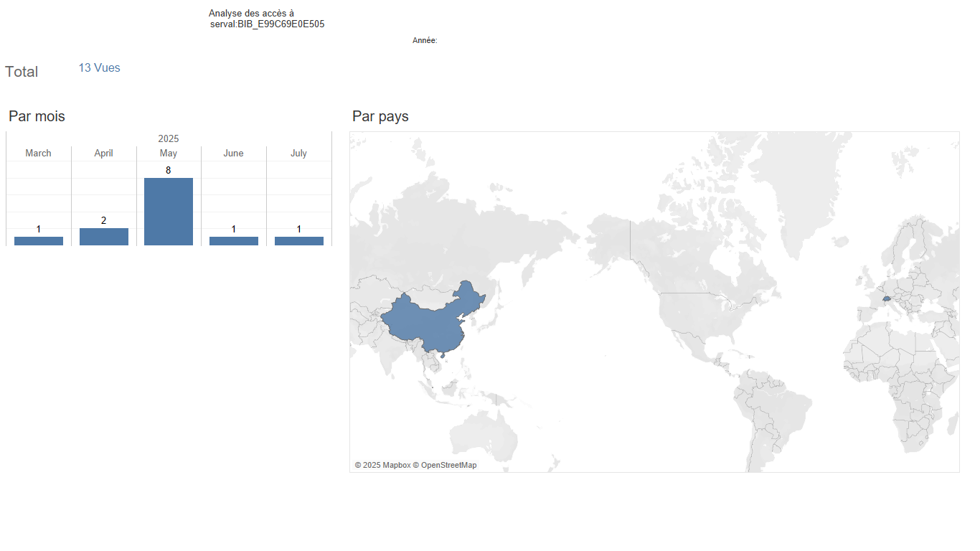The image size is (980, 551).
Task: Click the Année filter label
Action: (425, 41)
